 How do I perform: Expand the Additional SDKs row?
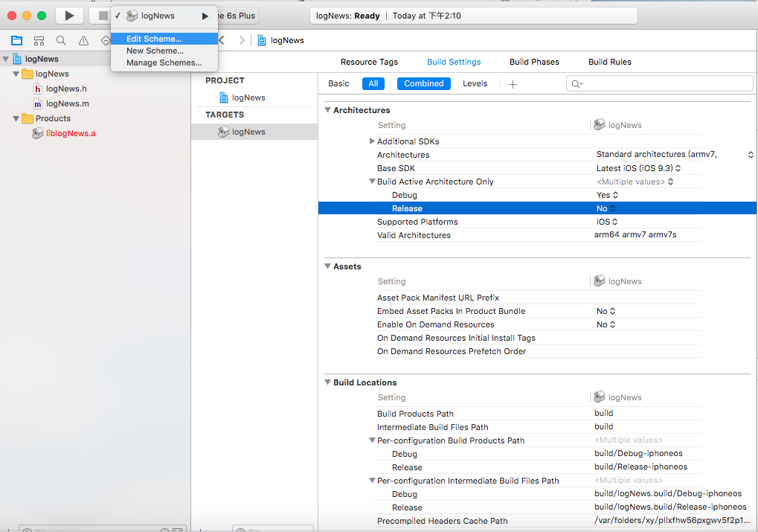click(x=372, y=141)
